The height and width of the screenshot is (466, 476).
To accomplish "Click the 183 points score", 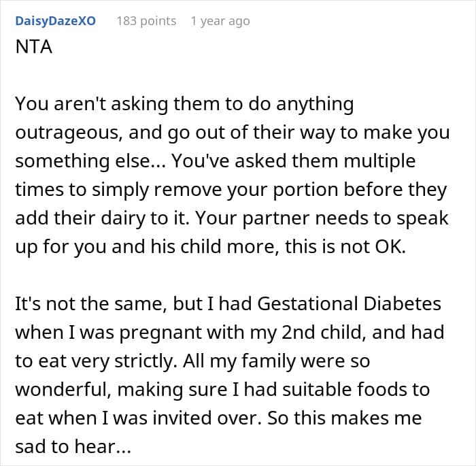I will click(146, 21).
